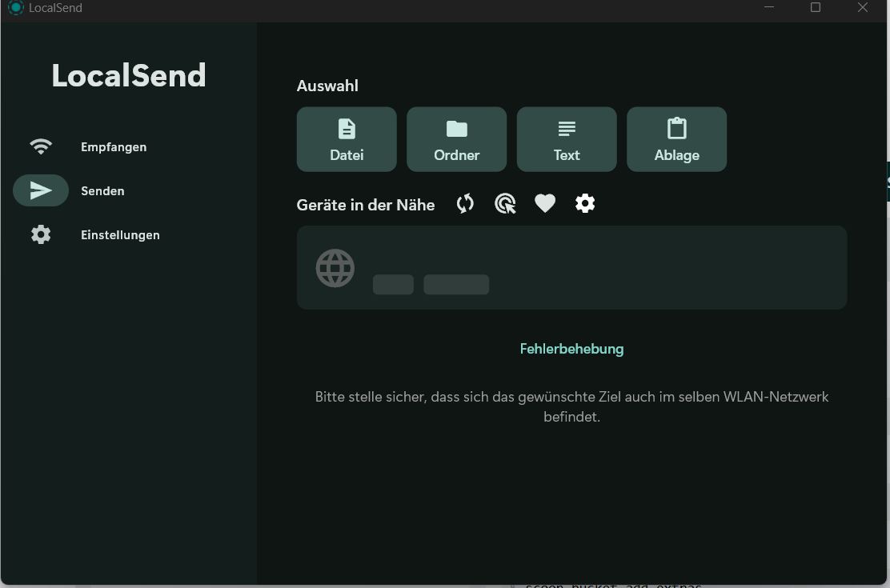Select the Datei file button
Viewport: 890px width, 588px height.
click(x=347, y=139)
